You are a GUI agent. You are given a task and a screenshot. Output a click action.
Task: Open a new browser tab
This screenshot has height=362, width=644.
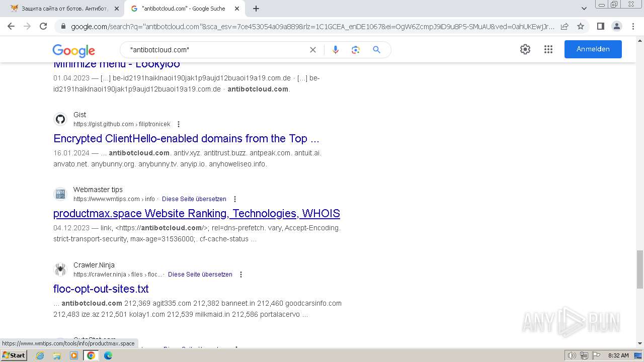coord(256,9)
